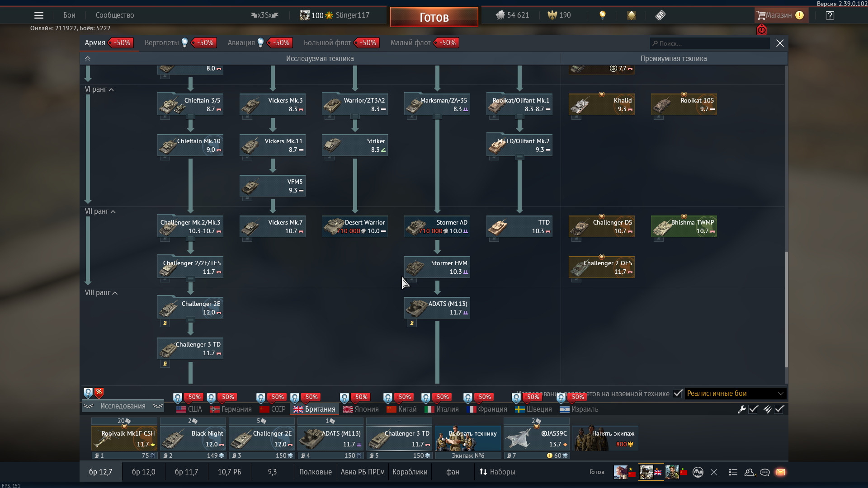
Task: Open the mail envelope icon
Action: tap(781, 472)
